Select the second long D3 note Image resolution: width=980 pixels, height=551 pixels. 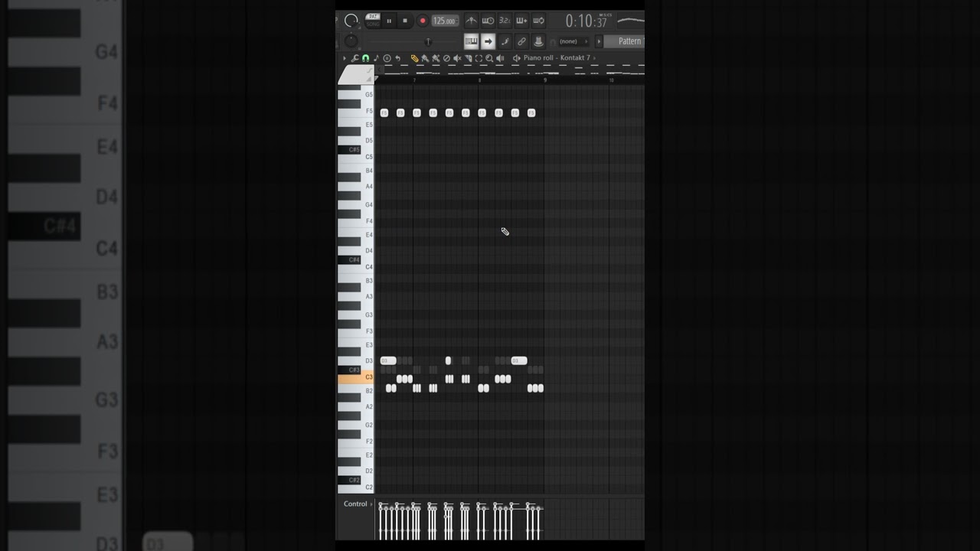coord(518,360)
